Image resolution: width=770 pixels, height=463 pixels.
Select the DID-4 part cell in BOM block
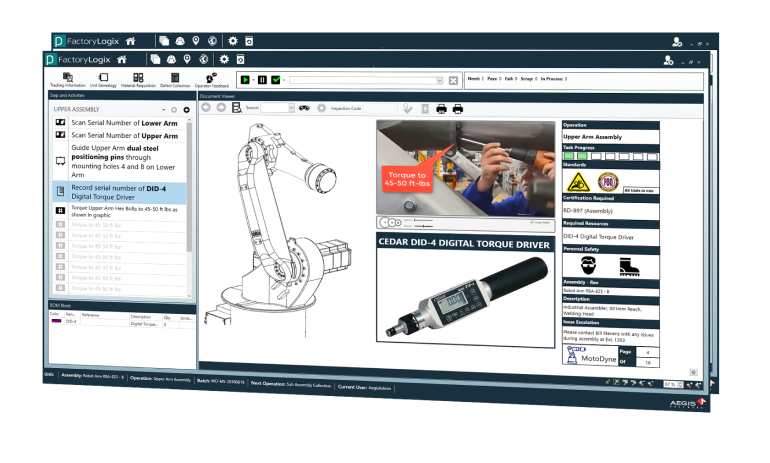tap(71, 322)
